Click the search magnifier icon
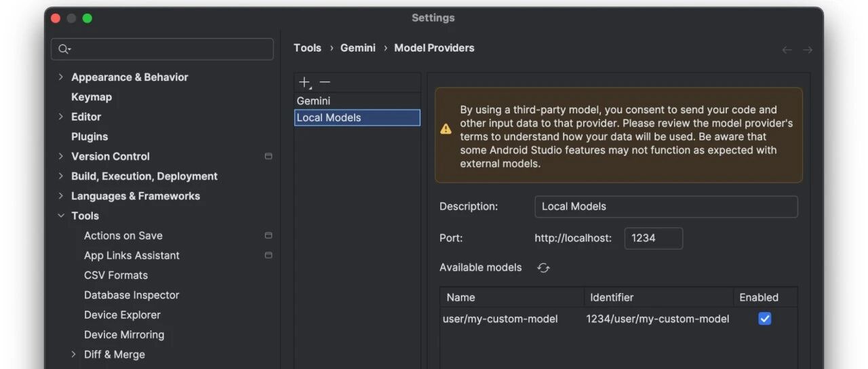The image size is (868, 369). pyautogui.click(x=64, y=49)
